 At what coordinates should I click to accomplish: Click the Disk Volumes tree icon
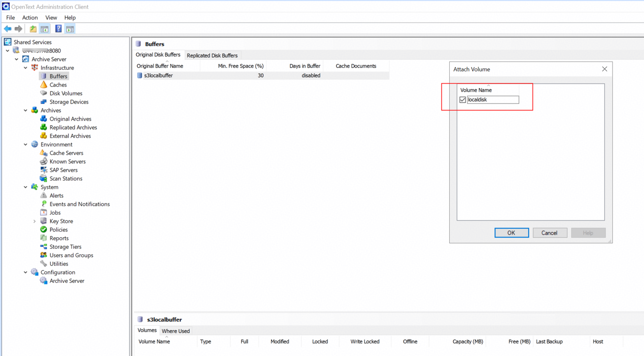click(44, 93)
